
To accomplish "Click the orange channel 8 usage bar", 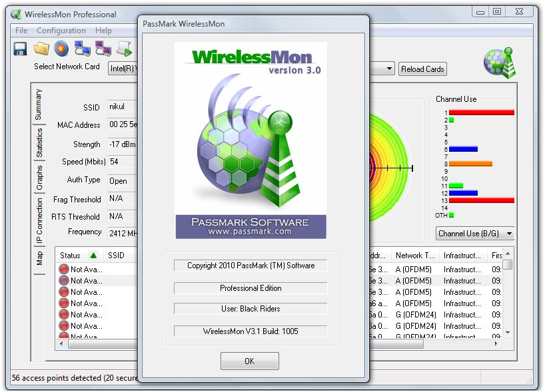I will tap(470, 164).
